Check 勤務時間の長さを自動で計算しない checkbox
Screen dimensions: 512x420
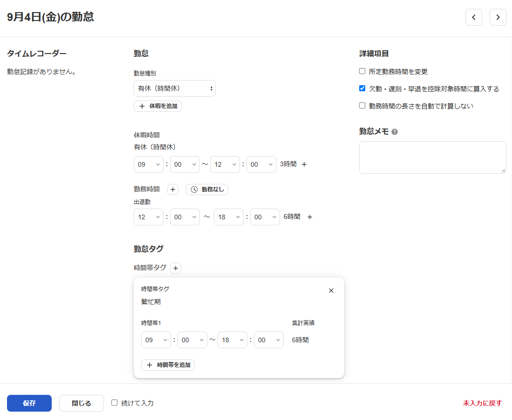[x=362, y=105]
